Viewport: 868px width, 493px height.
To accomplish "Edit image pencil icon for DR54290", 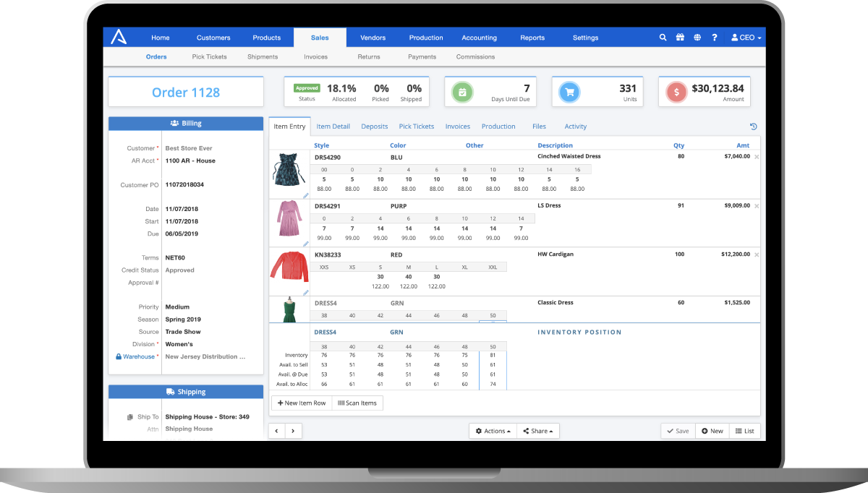I will click(305, 195).
